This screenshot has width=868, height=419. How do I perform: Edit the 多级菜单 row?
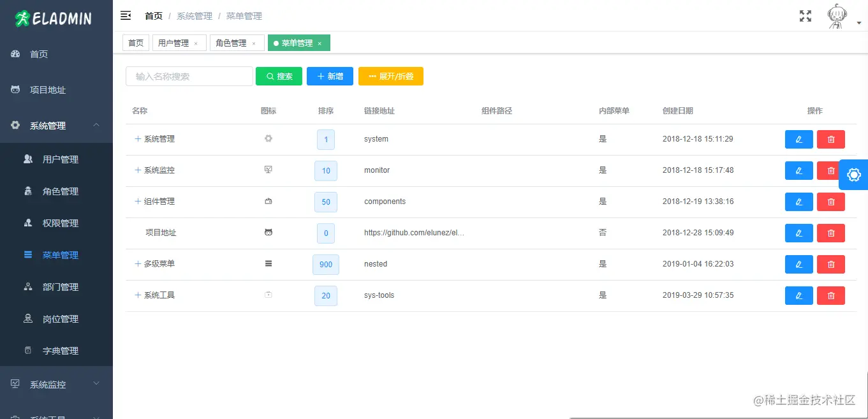(x=798, y=264)
